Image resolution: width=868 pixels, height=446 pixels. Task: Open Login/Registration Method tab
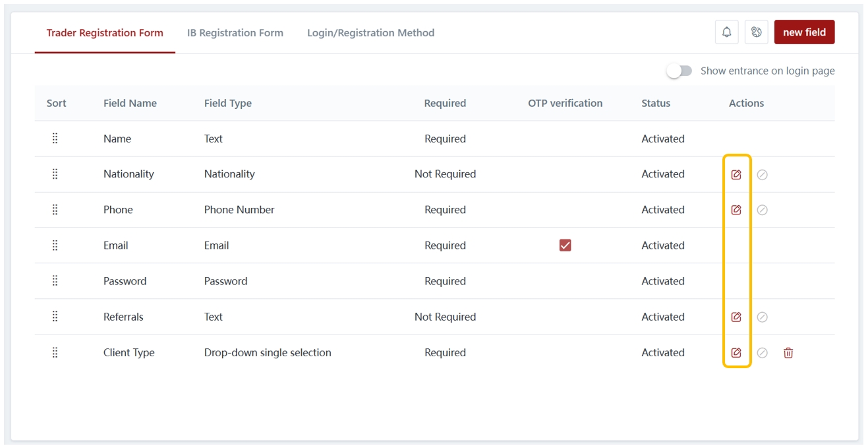click(370, 33)
